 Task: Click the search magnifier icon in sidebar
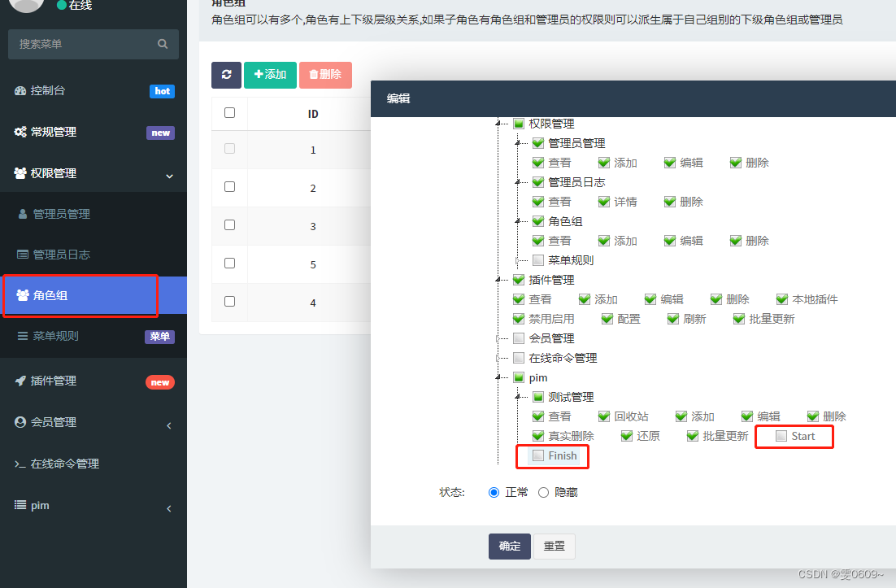(x=163, y=44)
